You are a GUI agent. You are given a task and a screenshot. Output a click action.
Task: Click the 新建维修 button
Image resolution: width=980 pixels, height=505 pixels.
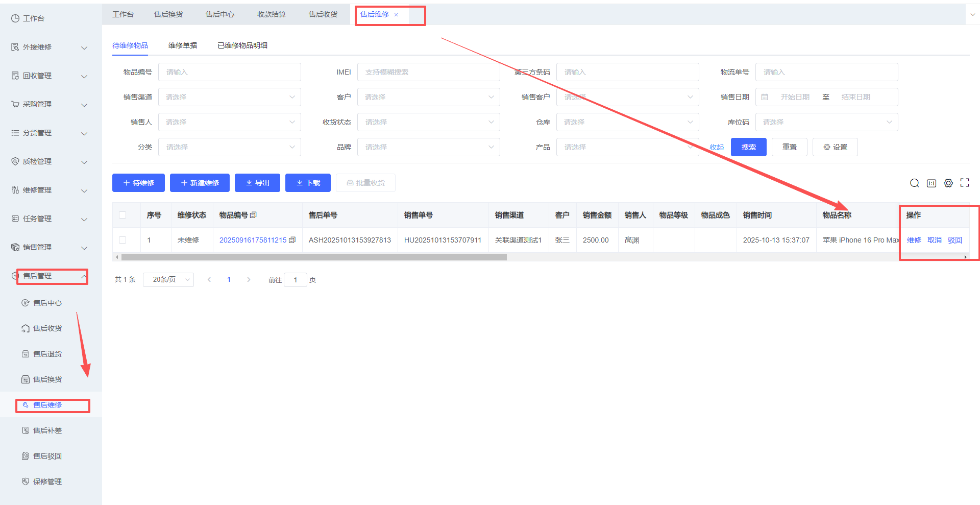tap(200, 183)
